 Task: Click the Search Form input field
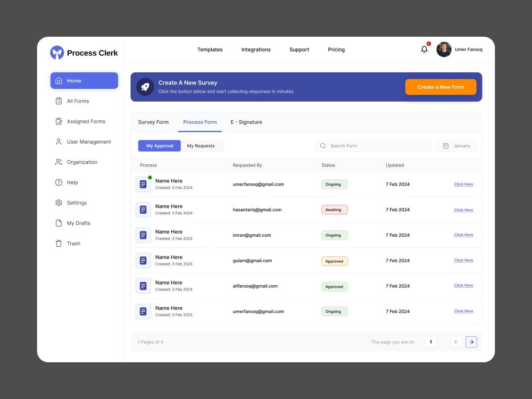coord(373,146)
